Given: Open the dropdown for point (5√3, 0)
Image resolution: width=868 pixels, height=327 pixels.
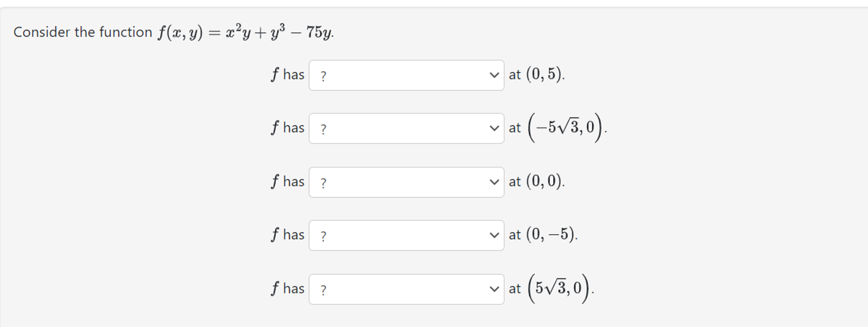Looking at the screenshot, I should coord(407,289).
